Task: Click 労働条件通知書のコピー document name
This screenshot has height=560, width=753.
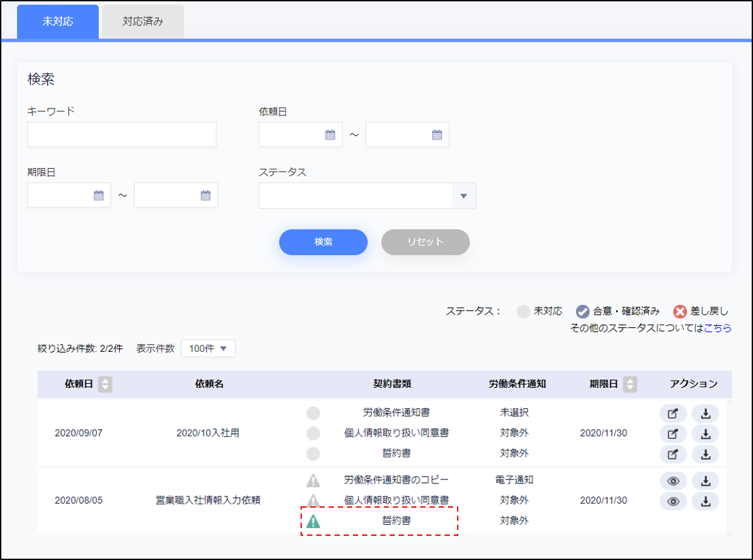Action: [396, 480]
